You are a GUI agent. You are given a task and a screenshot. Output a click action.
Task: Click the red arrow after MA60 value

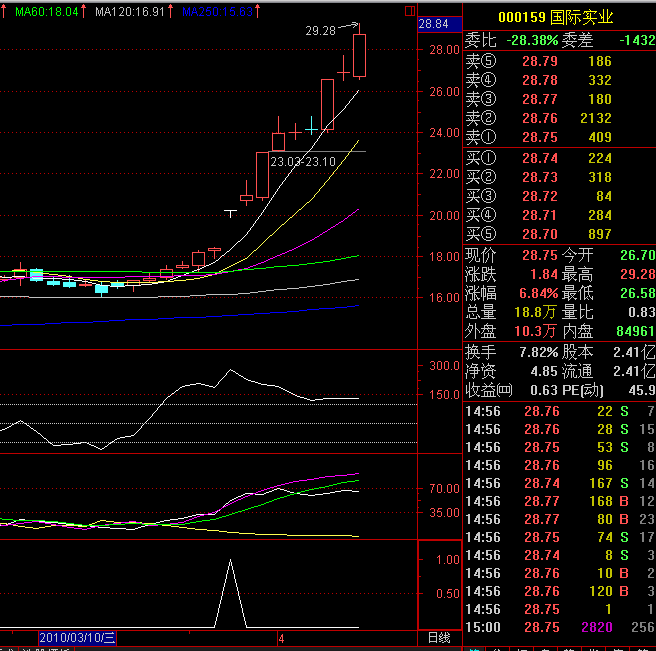point(86,11)
